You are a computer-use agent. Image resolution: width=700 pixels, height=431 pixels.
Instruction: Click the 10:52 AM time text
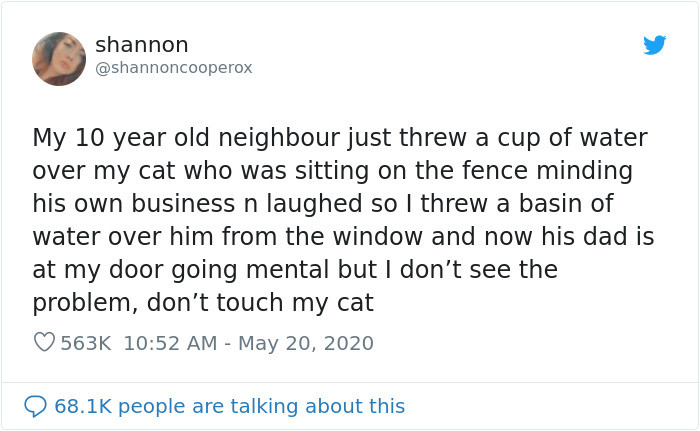point(170,343)
